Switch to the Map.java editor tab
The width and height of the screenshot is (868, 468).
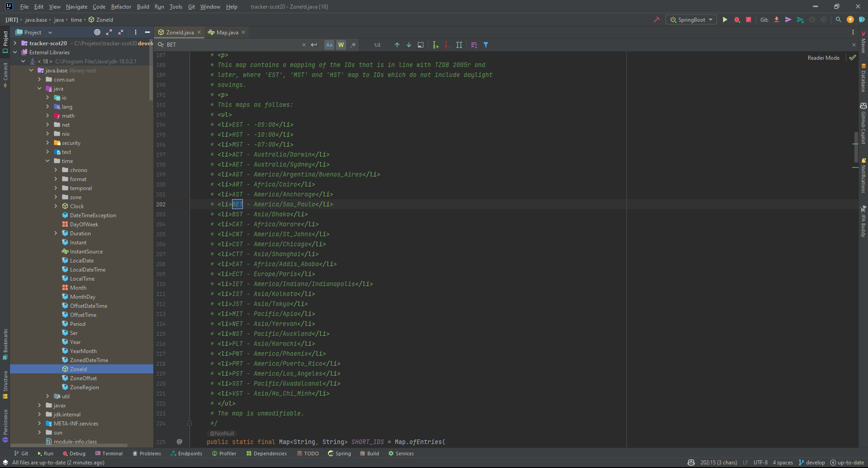(227, 33)
